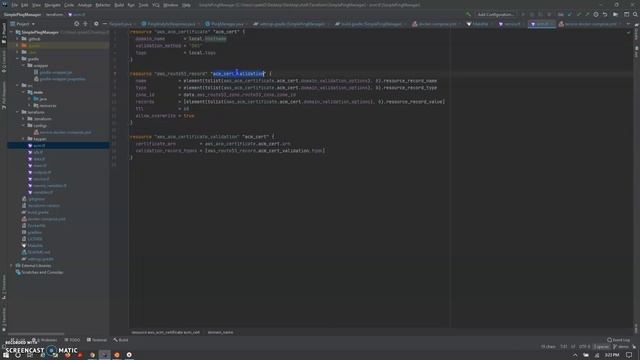
Task: Click the Add Configuration button
Action: tap(496, 14)
